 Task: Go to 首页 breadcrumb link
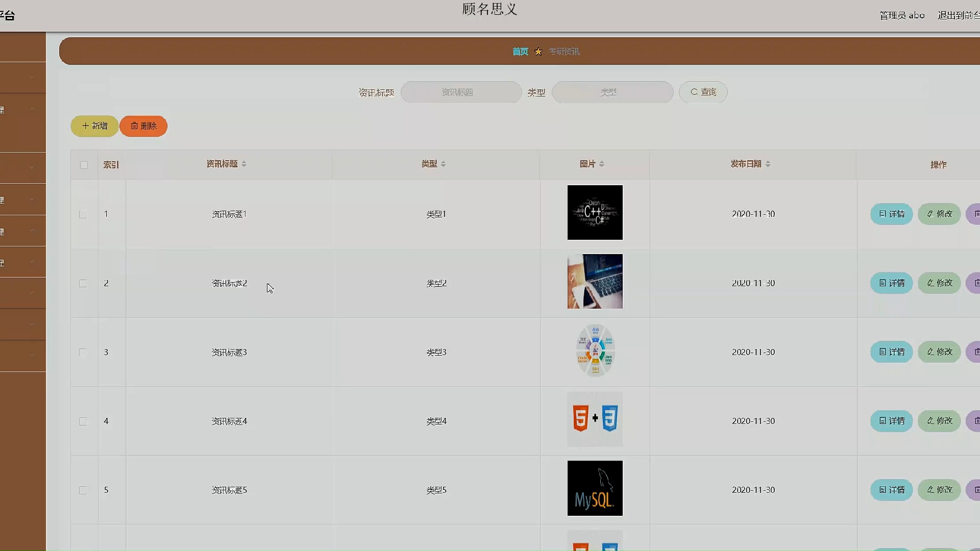coord(520,52)
